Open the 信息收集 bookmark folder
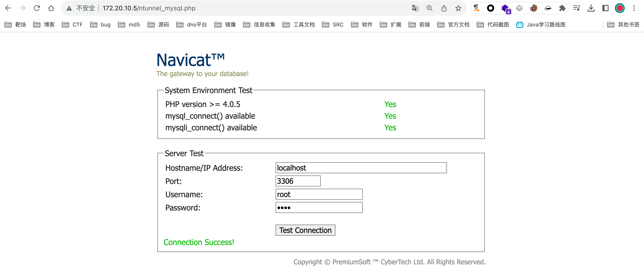This screenshot has height=276, width=644. pos(259,24)
